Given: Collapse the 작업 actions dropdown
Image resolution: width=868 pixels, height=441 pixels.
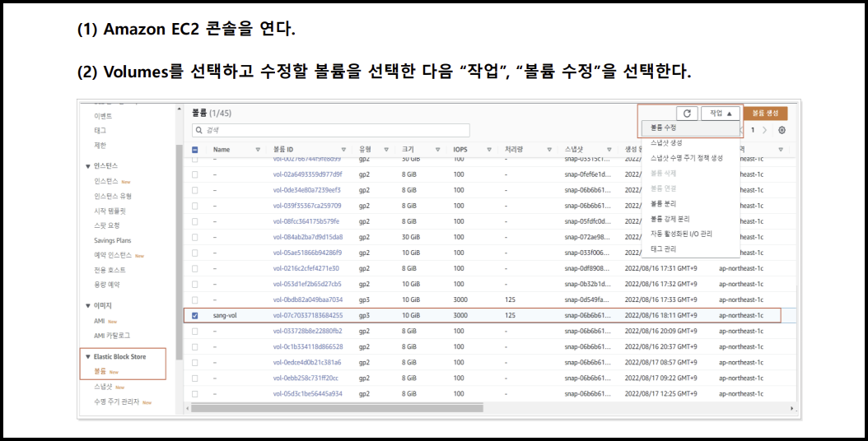Looking at the screenshot, I should [721, 113].
